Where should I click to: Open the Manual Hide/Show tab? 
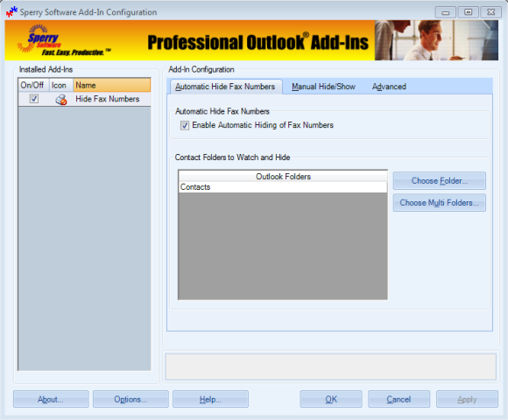[x=323, y=87]
